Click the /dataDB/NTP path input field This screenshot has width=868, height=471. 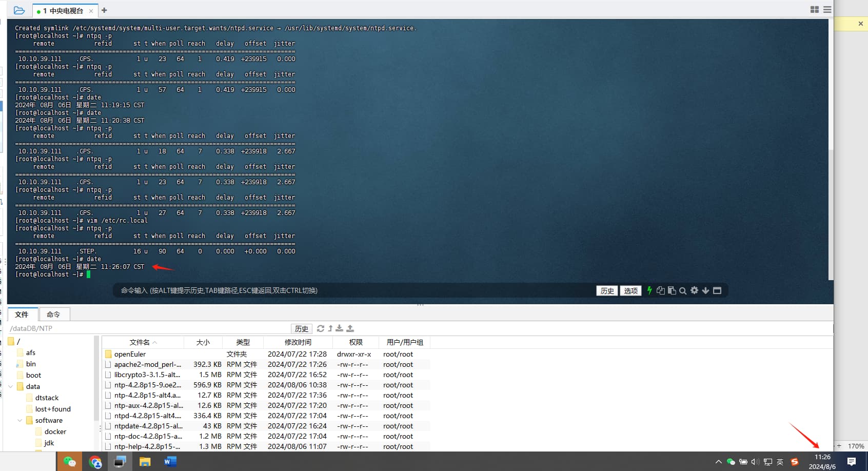point(149,328)
